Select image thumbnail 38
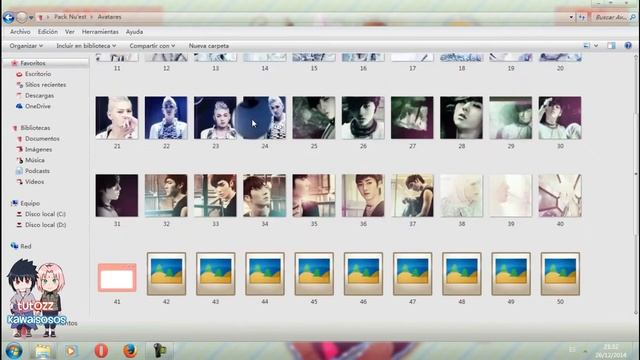The image size is (640, 360). (x=461, y=196)
